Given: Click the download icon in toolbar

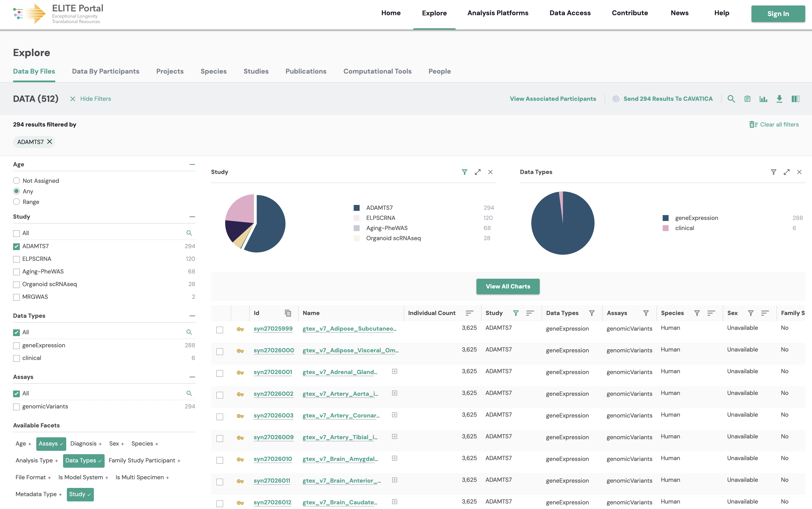Looking at the screenshot, I should pos(779,99).
